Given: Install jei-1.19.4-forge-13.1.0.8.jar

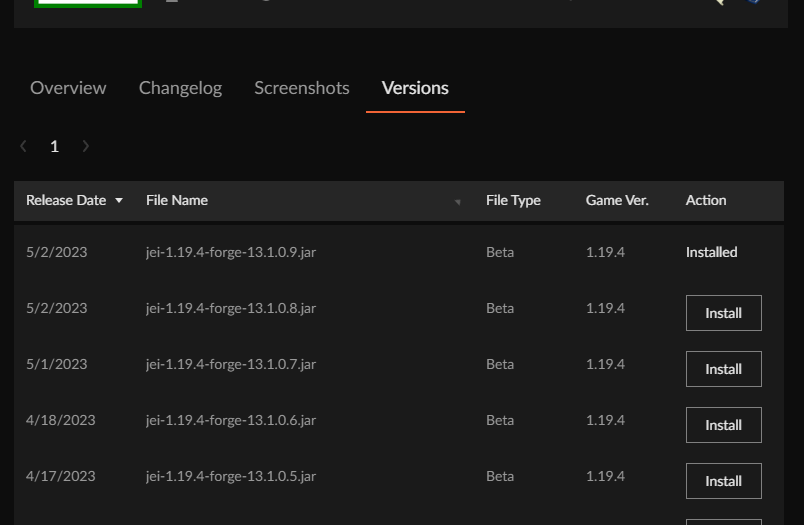Looking at the screenshot, I should [x=723, y=313].
